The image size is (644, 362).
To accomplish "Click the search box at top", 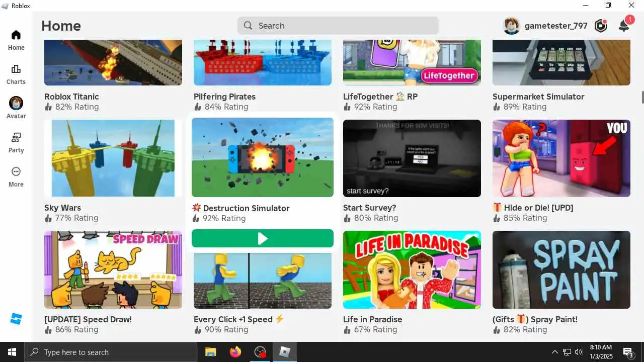I will tap(338, 26).
